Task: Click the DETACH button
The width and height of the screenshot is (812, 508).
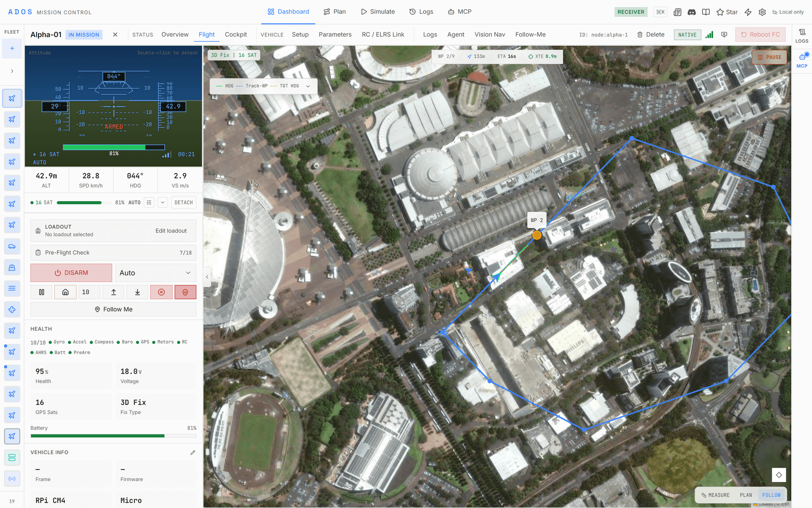Action: [184, 202]
